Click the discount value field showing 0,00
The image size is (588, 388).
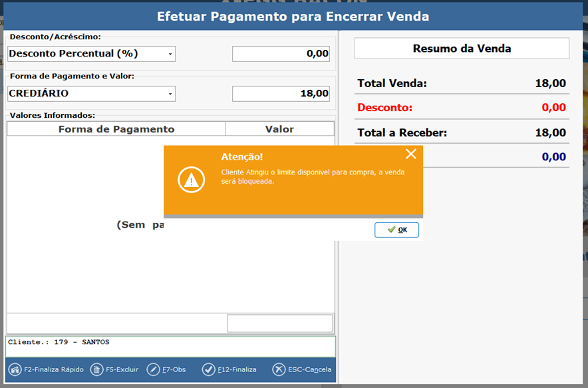[x=281, y=54]
